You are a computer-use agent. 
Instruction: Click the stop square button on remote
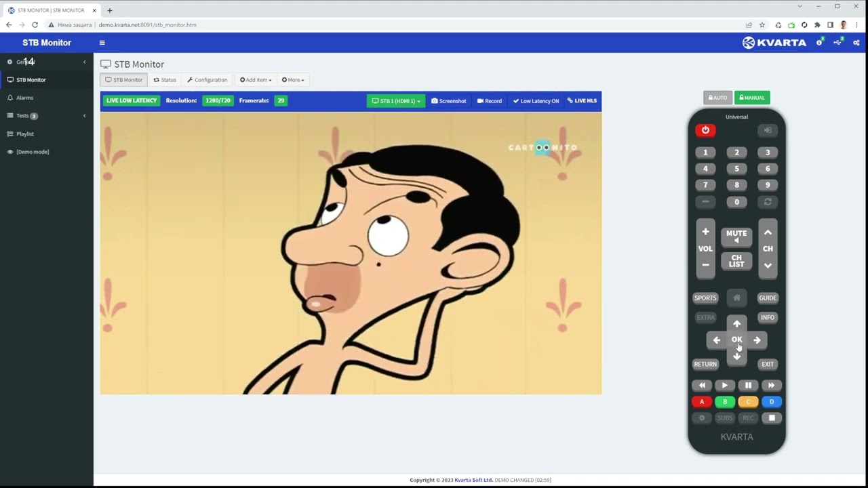(x=771, y=418)
